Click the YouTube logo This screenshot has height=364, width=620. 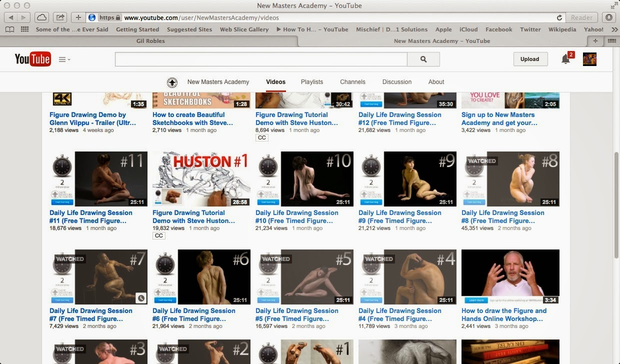33,59
